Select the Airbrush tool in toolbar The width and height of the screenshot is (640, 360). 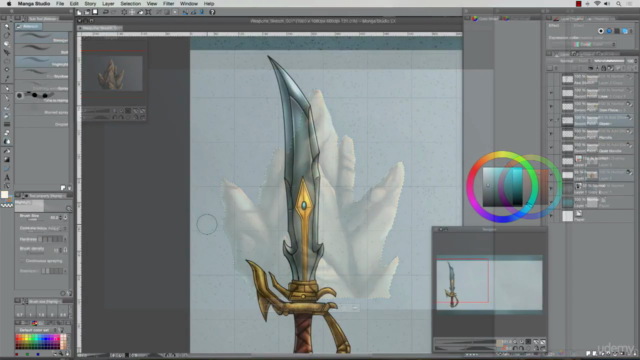coord(7,116)
